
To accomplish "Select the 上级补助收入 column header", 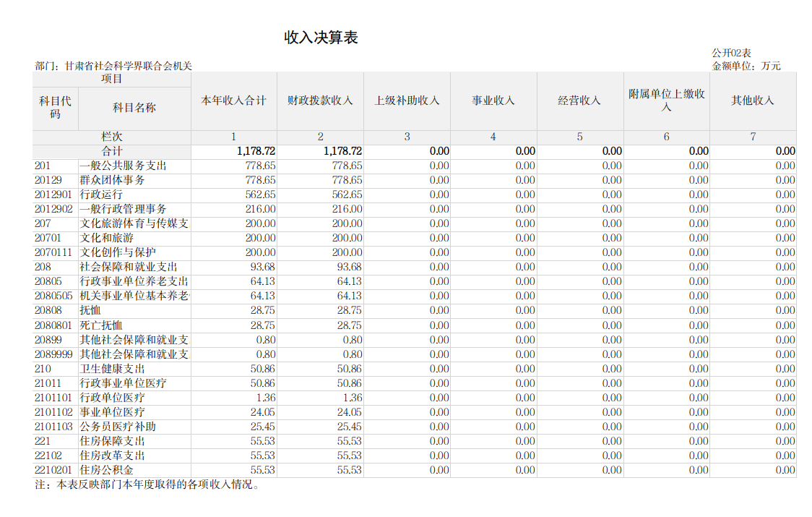I will click(x=407, y=101).
